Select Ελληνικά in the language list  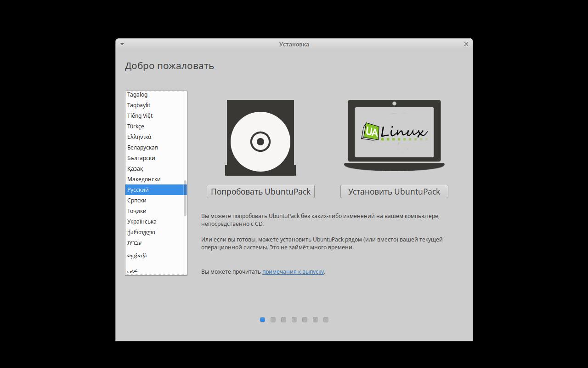tap(155, 137)
